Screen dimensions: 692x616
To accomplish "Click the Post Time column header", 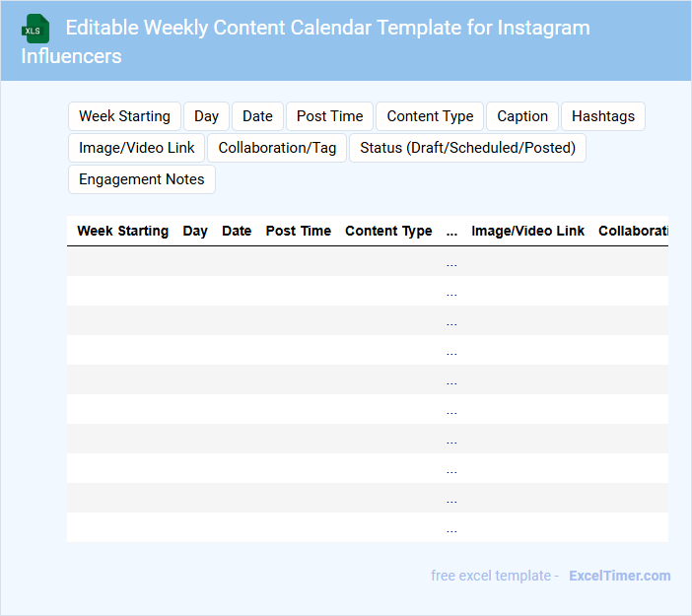I will pos(299,231).
